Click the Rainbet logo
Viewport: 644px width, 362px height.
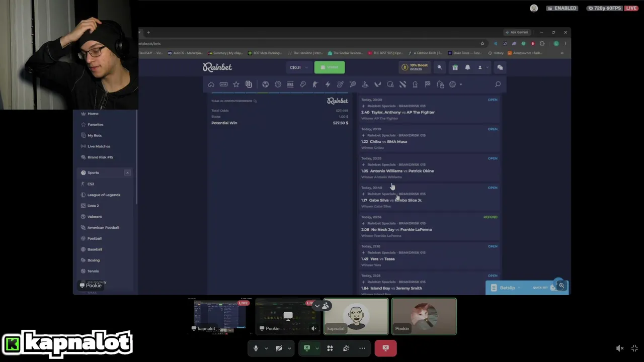click(x=217, y=67)
